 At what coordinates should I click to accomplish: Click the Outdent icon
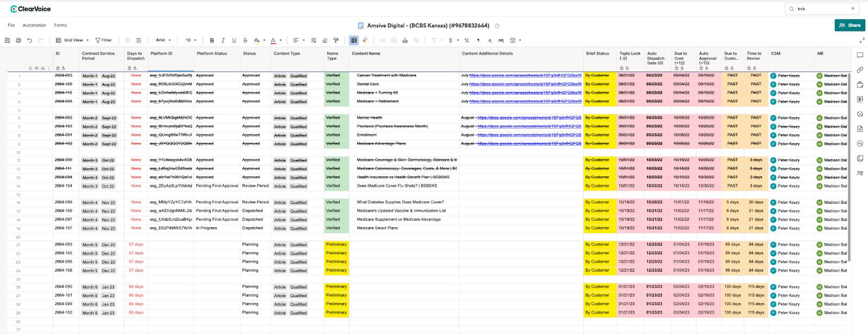127,40
